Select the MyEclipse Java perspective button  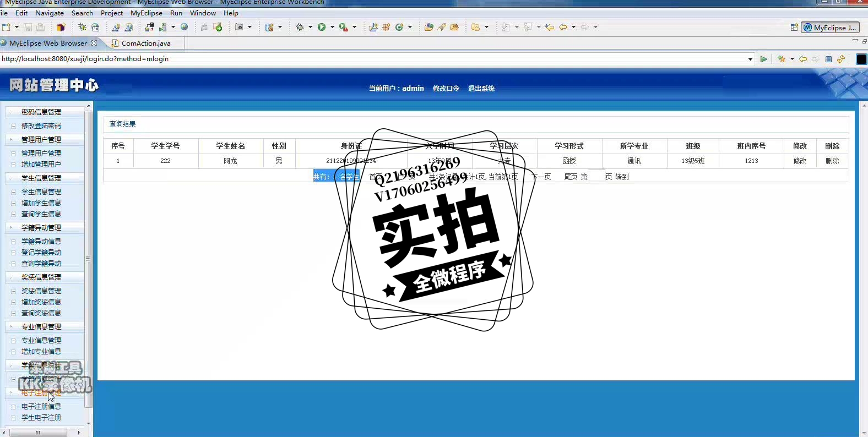click(830, 28)
